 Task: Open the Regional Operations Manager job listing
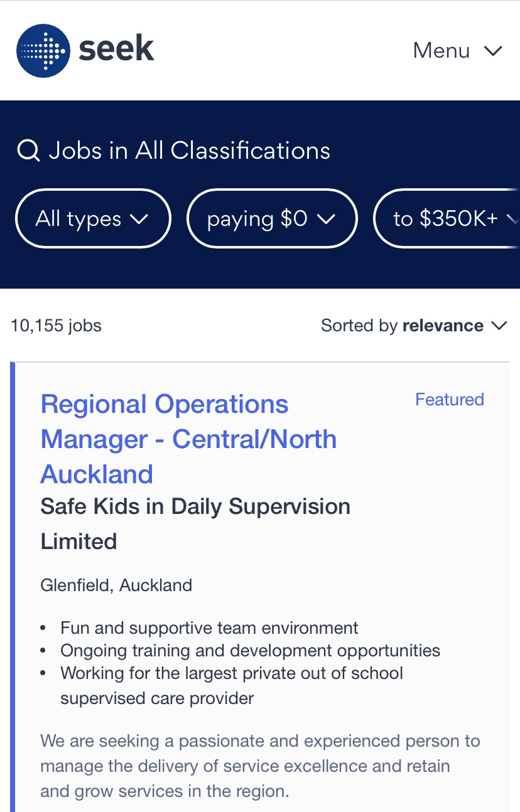[x=188, y=439]
